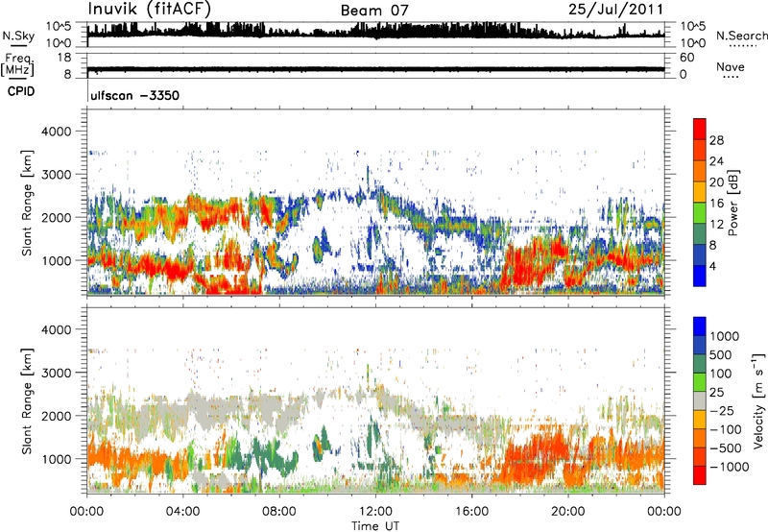Click the '04:00' time tick label
Image resolution: width=768 pixels, height=532 pixels.
click(x=182, y=512)
